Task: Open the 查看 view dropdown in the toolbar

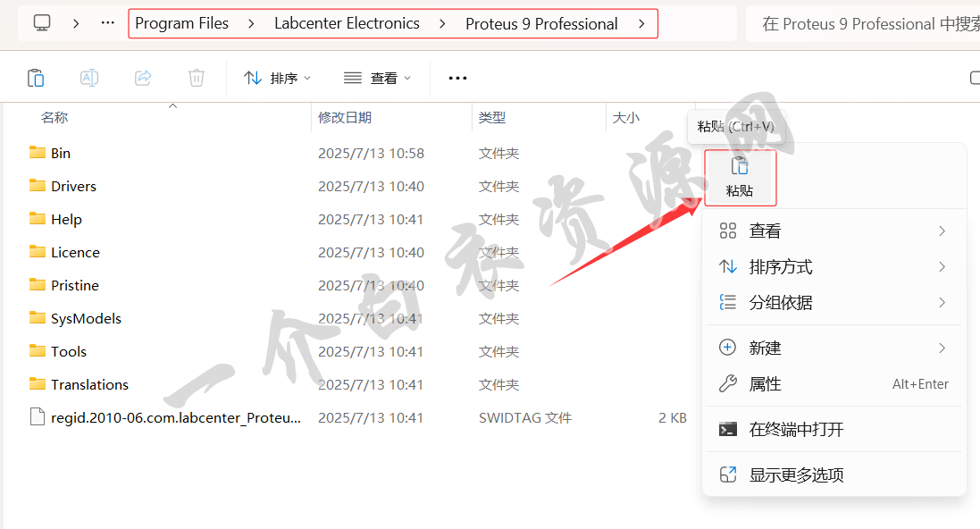Action: (378, 78)
